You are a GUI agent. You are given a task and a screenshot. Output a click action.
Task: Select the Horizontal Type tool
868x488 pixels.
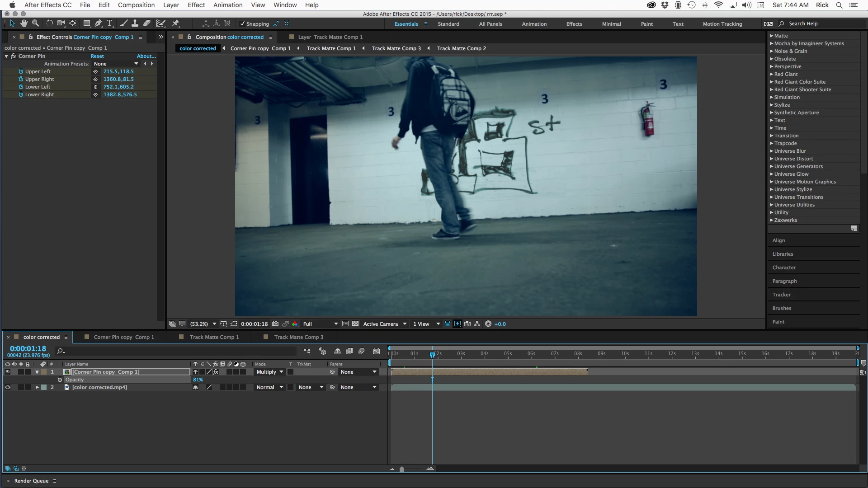(x=109, y=23)
